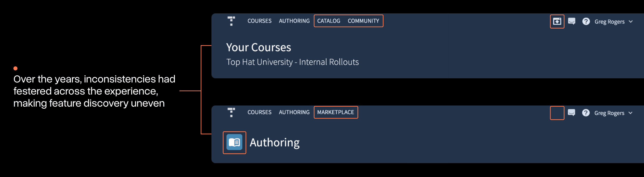Open the chat bubble icon in the top bar
The image size is (644, 177).
(x=572, y=21)
